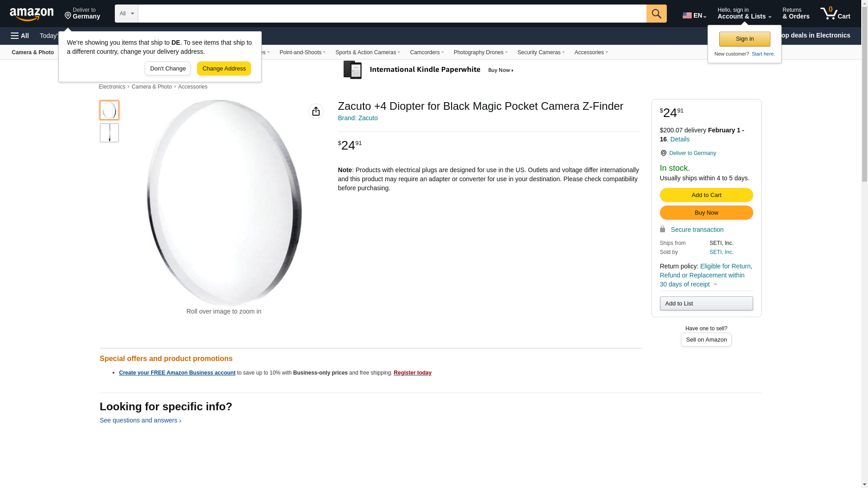
Task: Click the Add to Cart button
Action: pos(706,195)
